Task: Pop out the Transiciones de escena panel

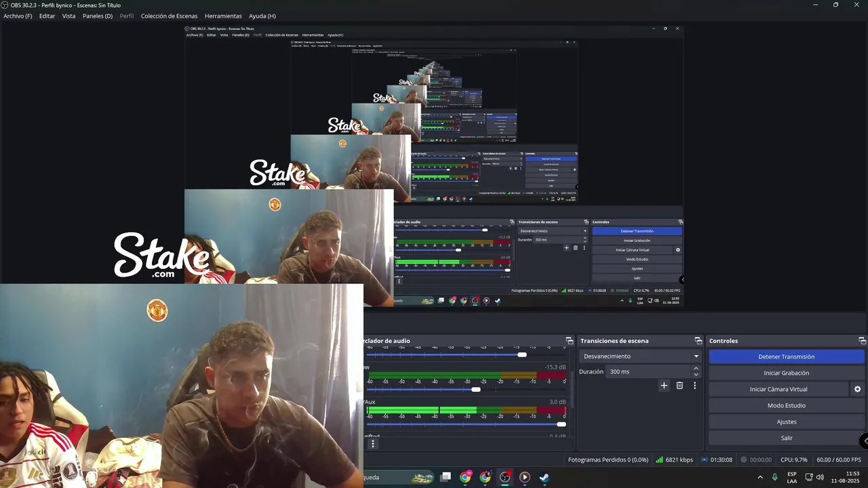Action: (x=698, y=341)
